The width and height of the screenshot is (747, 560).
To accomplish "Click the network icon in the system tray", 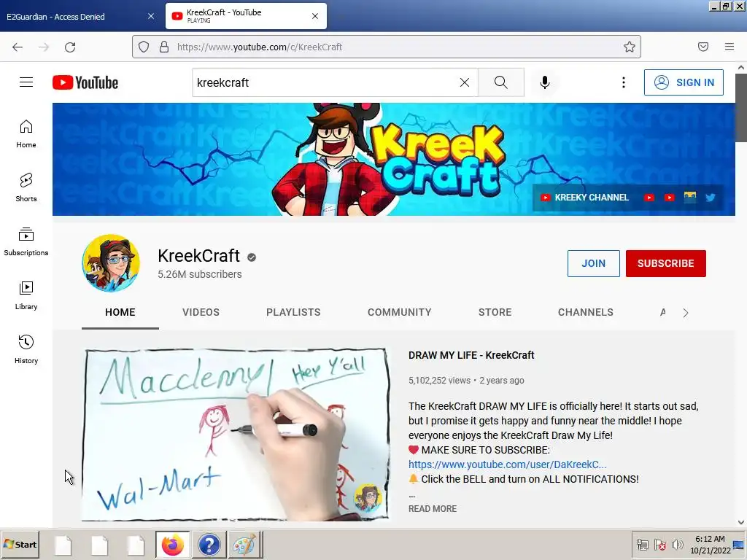I will 643,544.
